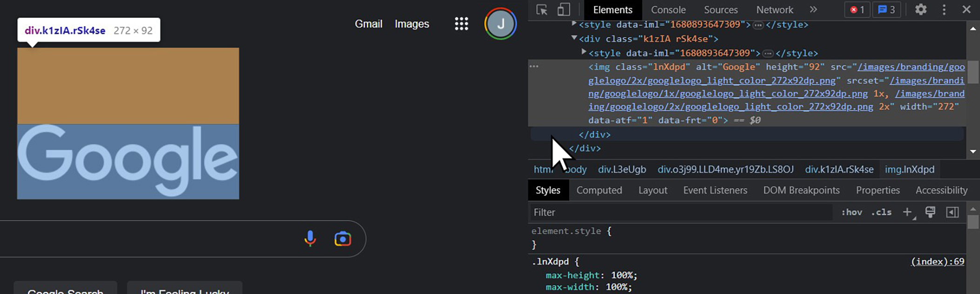Expand the ellipsis inside the first style tag
The image size is (980, 294).
pos(758,25)
